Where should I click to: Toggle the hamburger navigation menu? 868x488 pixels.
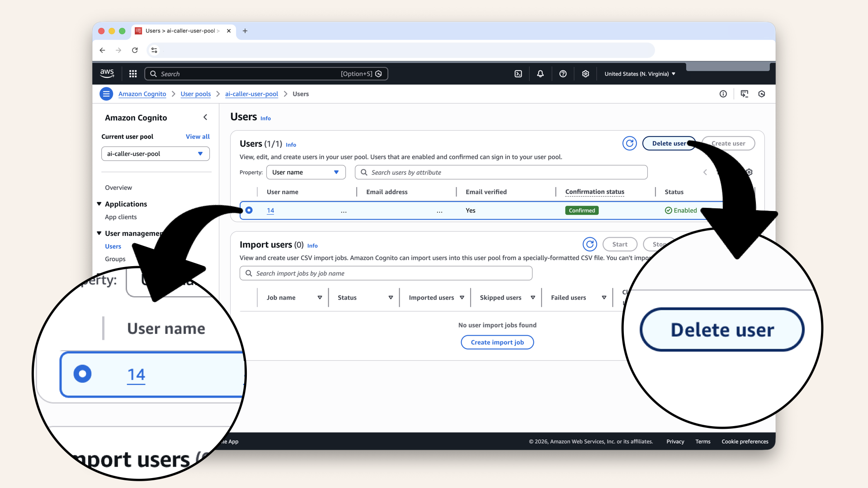click(x=106, y=94)
